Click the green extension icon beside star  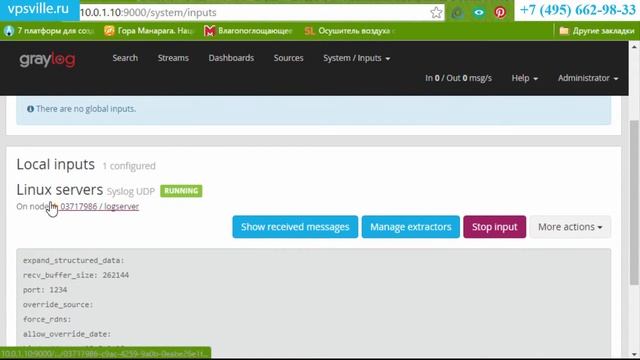[458, 13]
